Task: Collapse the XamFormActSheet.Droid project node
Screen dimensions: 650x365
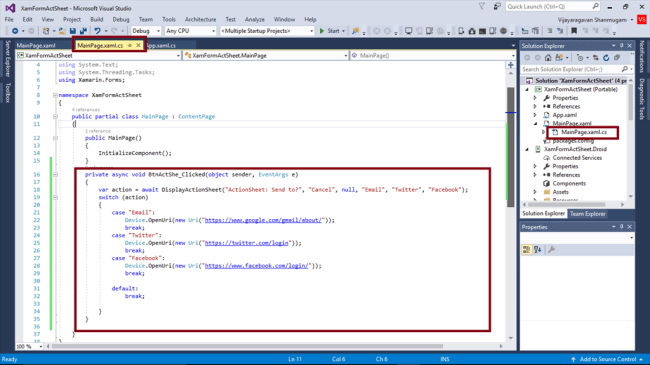Action: tap(527, 149)
